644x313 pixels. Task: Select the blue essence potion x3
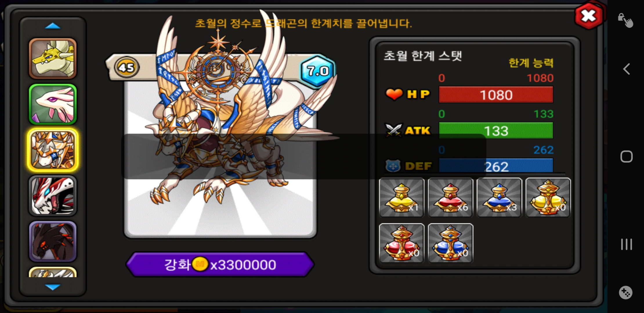[x=499, y=197]
